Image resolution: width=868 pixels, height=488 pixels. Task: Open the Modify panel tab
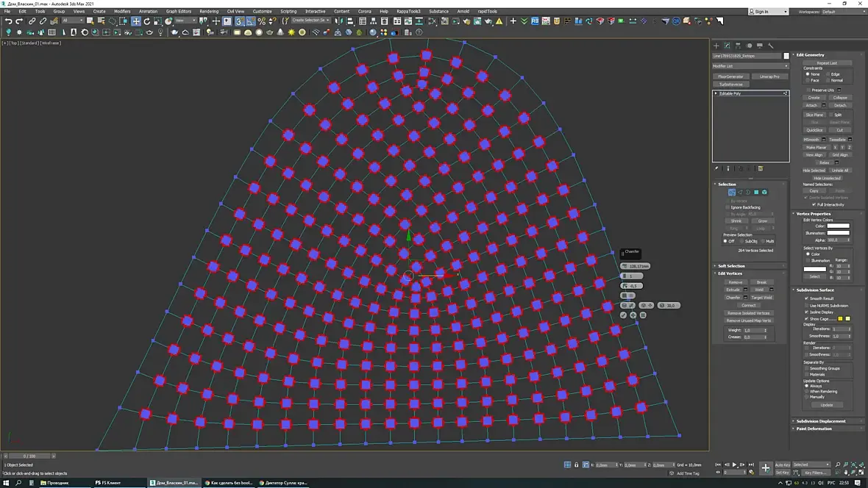[x=727, y=46]
